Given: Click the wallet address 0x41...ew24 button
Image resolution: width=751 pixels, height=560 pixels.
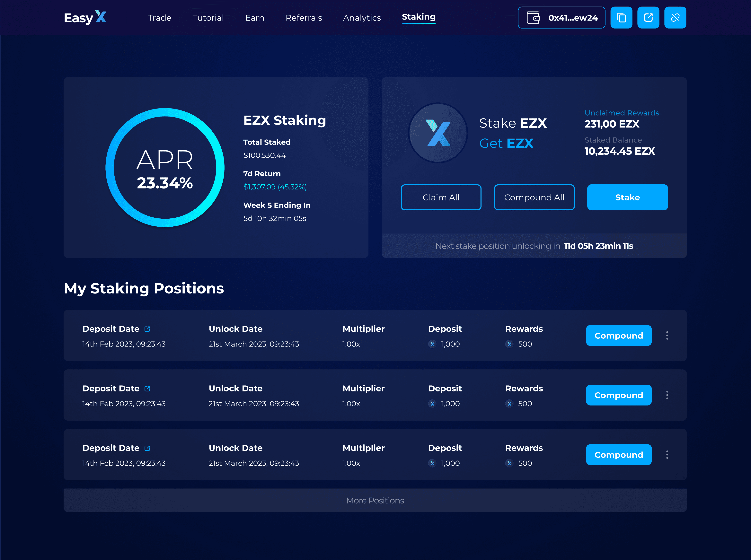Looking at the screenshot, I should coord(561,18).
